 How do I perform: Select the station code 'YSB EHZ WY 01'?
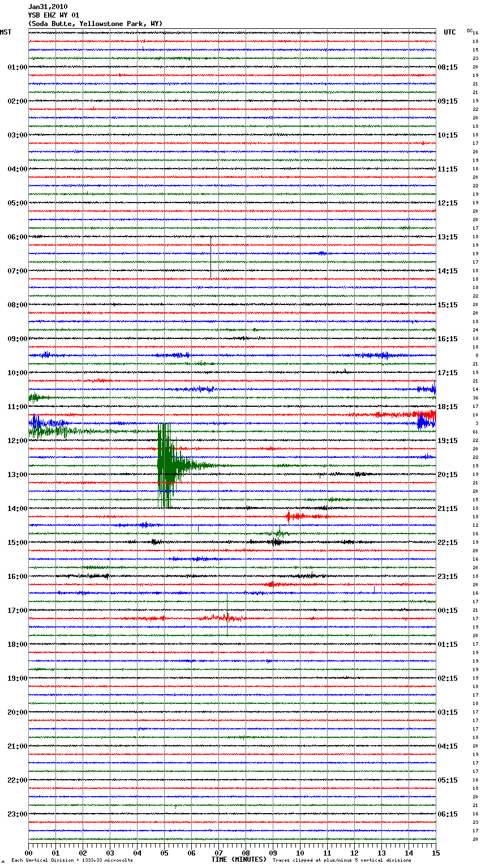[x=54, y=15]
